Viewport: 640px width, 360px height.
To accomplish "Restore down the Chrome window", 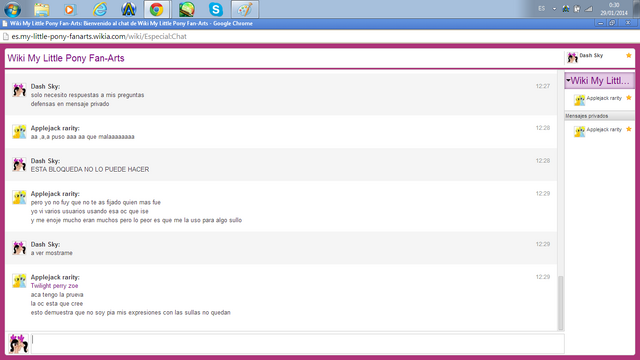I will point(612,23).
